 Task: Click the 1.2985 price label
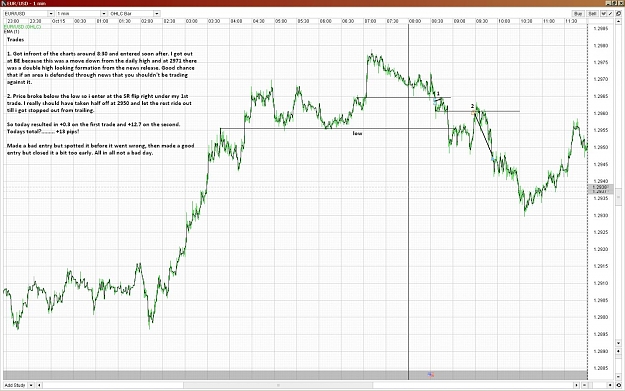[600, 29]
